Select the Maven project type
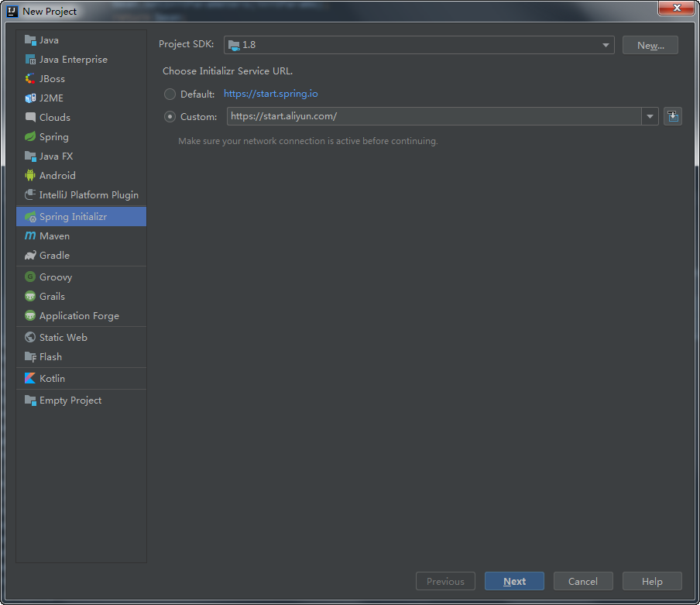Viewport: 700px width, 605px height. coord(53,235)
